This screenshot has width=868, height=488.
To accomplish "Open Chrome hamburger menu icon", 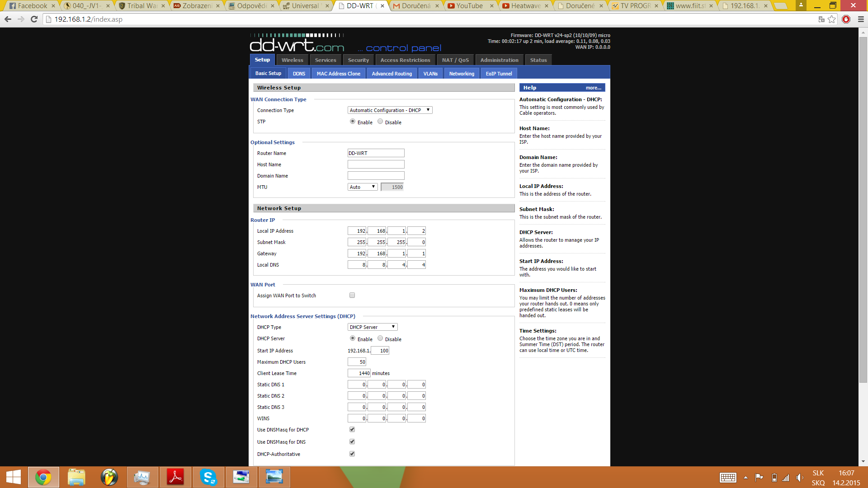I will click(861, 19).
